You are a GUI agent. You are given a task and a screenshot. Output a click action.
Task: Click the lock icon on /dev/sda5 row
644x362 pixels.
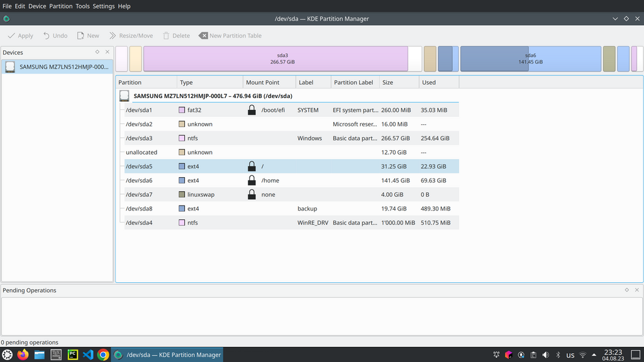(x=252, y=167)
